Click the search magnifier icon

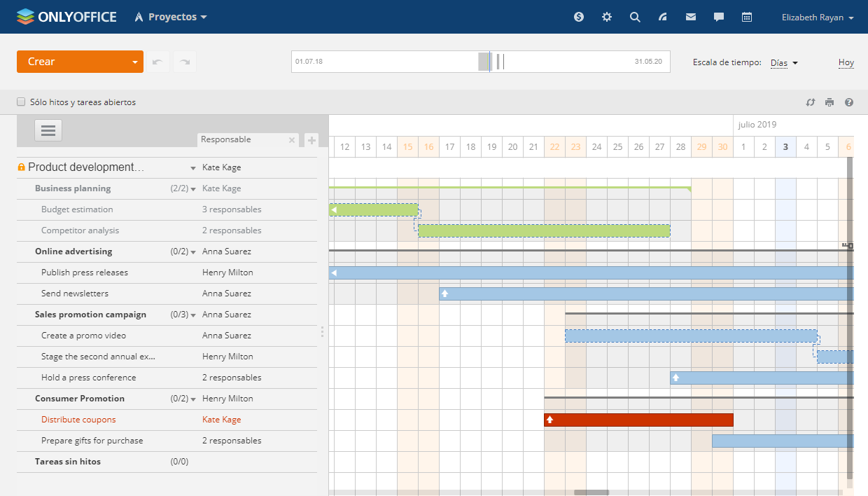pyautogui.click(x=635, y=18)
